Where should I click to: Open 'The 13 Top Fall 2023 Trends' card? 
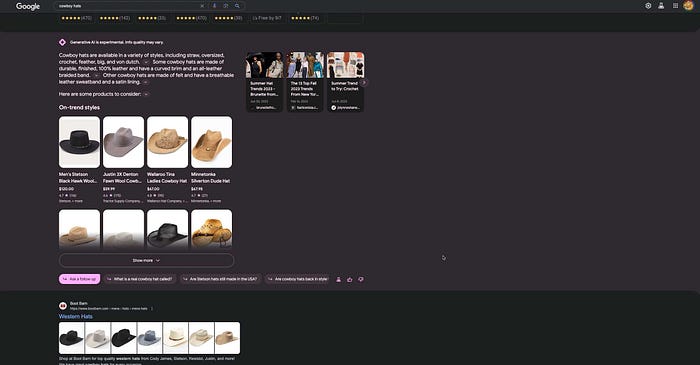coord(305,82)
